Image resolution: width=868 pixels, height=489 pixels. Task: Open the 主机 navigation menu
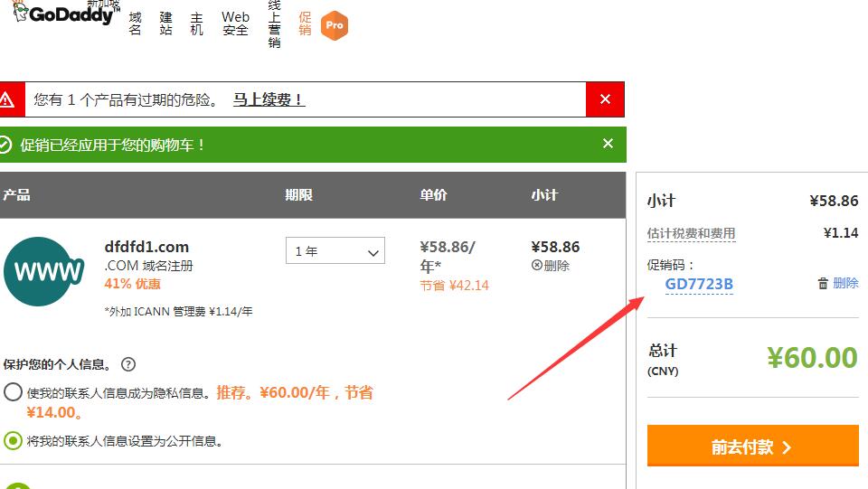tap(197, 24)
